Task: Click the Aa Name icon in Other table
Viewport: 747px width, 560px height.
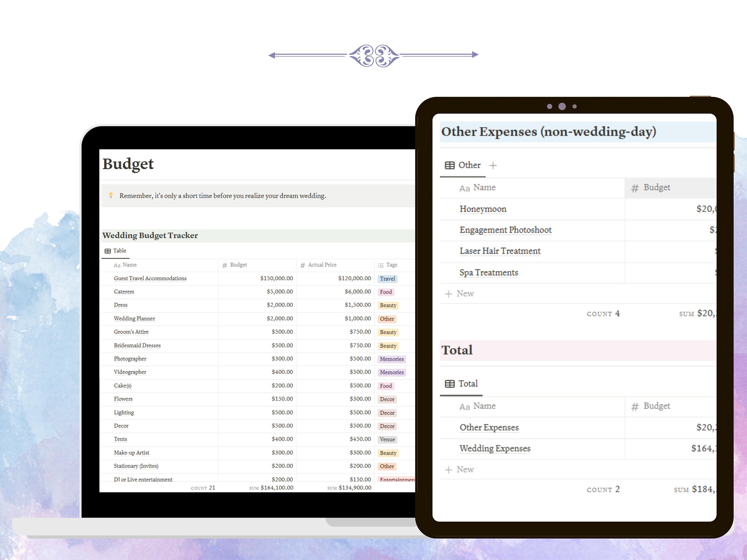Action: pos(465,188)
